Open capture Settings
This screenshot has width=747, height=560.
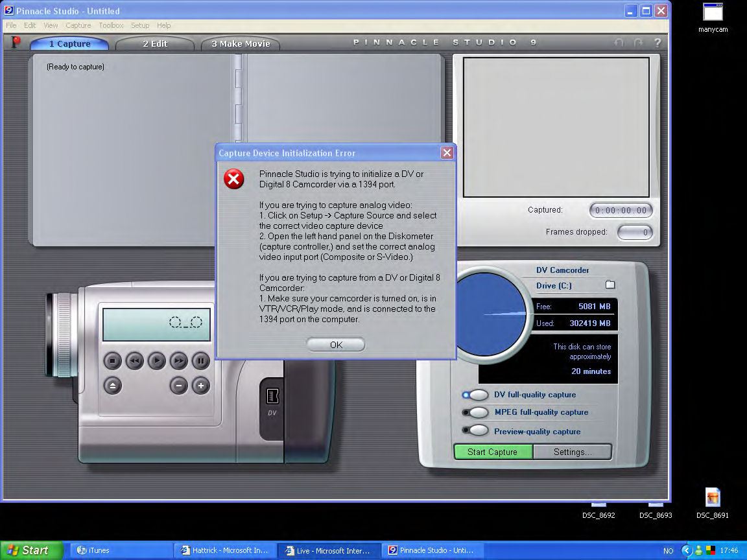tap(572, 452)
